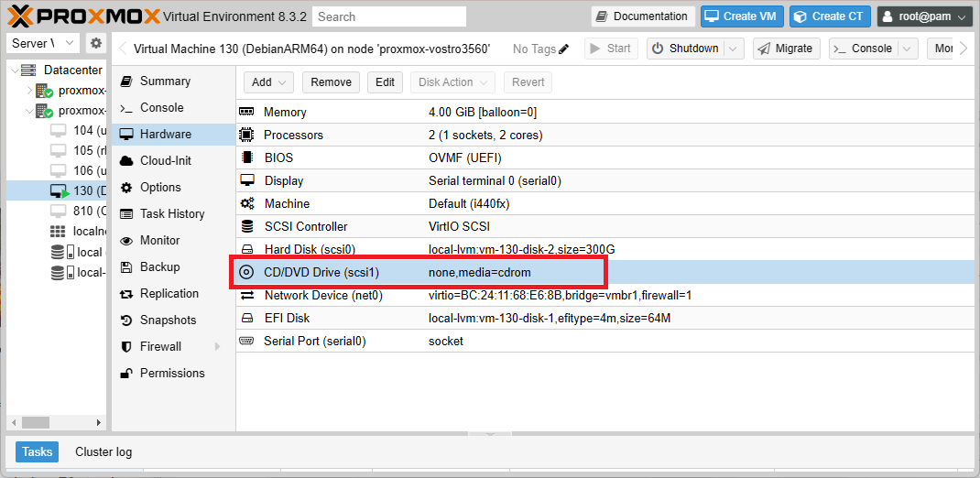Open the Replication tab
The image size is (980, 478).
(x=173, y=294)
